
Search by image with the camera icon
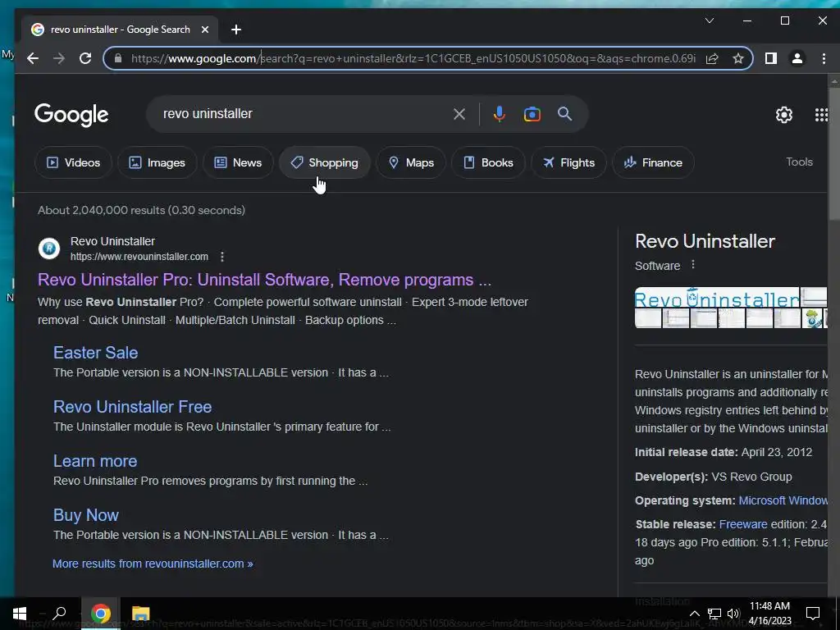(x=532, y=114)
